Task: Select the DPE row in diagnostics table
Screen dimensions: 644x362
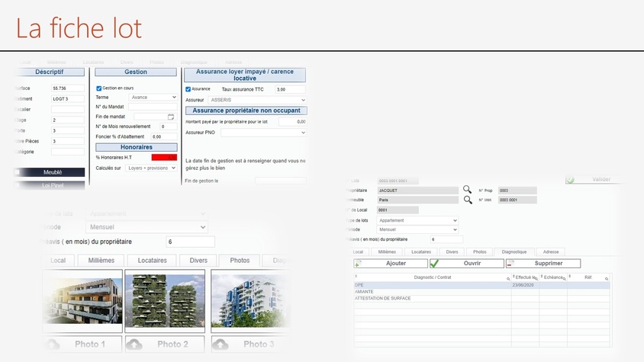Action: pos(481,285)
